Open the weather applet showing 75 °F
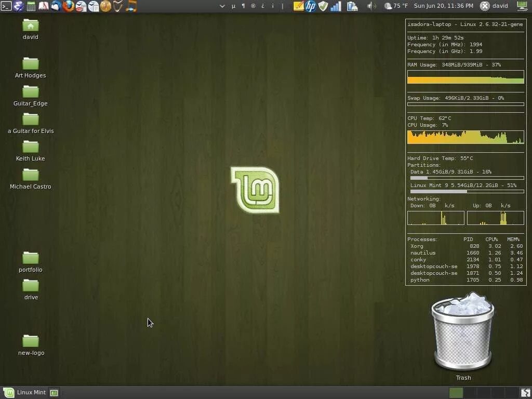The image size is (532, 399). click(x=395, y=6)
